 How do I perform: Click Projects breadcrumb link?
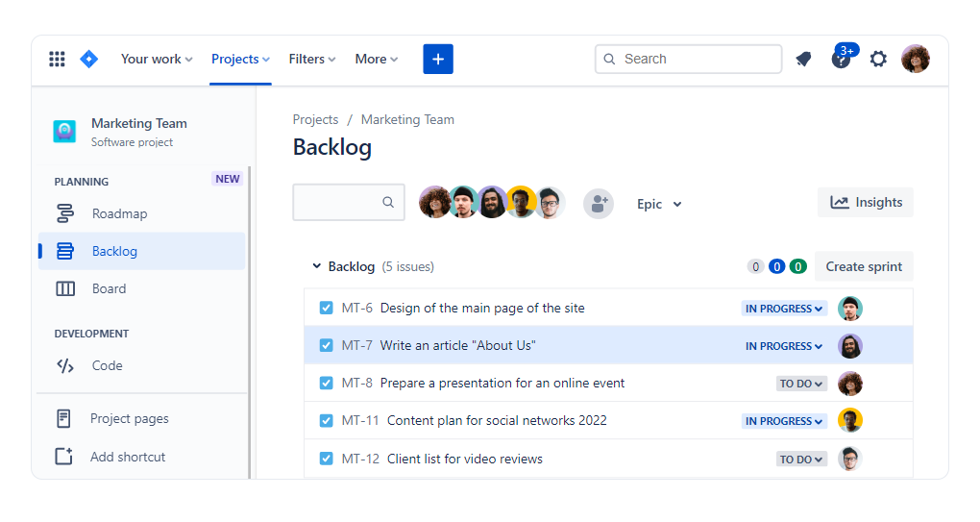pyautogui.click(x=316, y=119)
